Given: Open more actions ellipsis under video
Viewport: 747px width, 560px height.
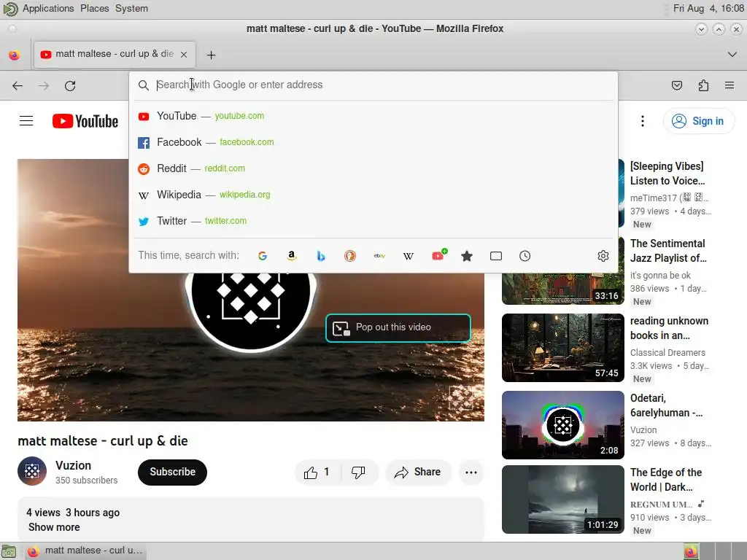Looking at the screenshot, I should click(471, 472).
